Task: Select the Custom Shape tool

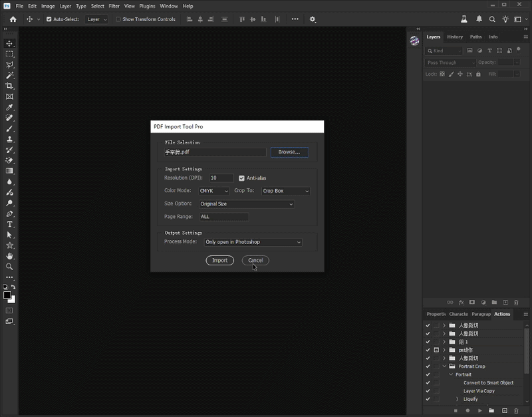Action: 9,245
